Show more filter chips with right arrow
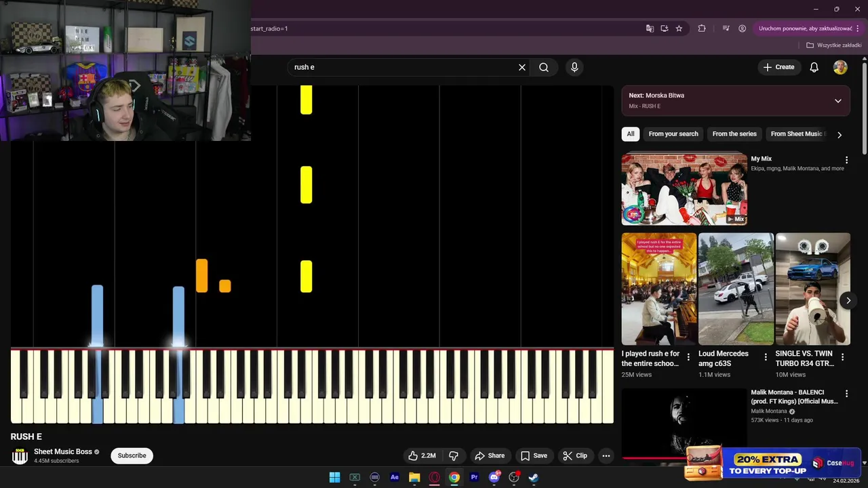Screen dimensions: 868x488 click(x=840, y=135)
